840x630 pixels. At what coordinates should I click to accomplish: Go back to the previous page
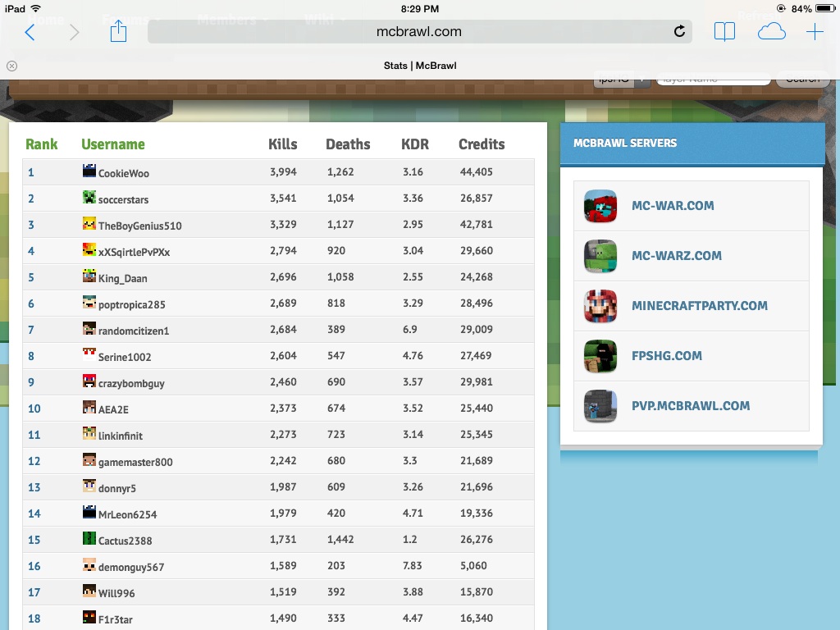point(30,32)
